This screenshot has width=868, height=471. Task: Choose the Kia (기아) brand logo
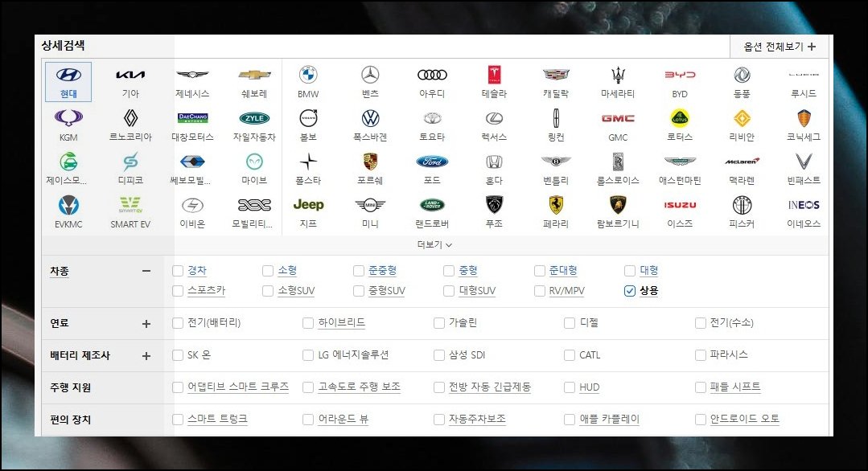[x=130, y=75]
